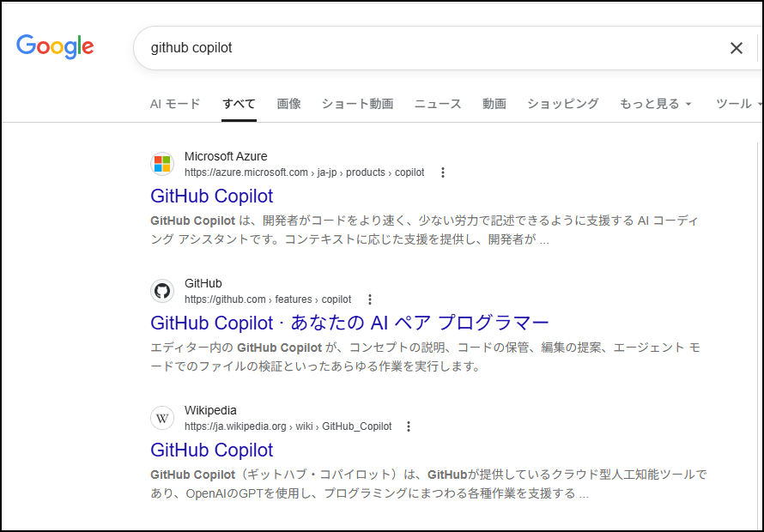764x532 pixels.
Task: Select the すべて tab
Action: (x=239, y=104)
